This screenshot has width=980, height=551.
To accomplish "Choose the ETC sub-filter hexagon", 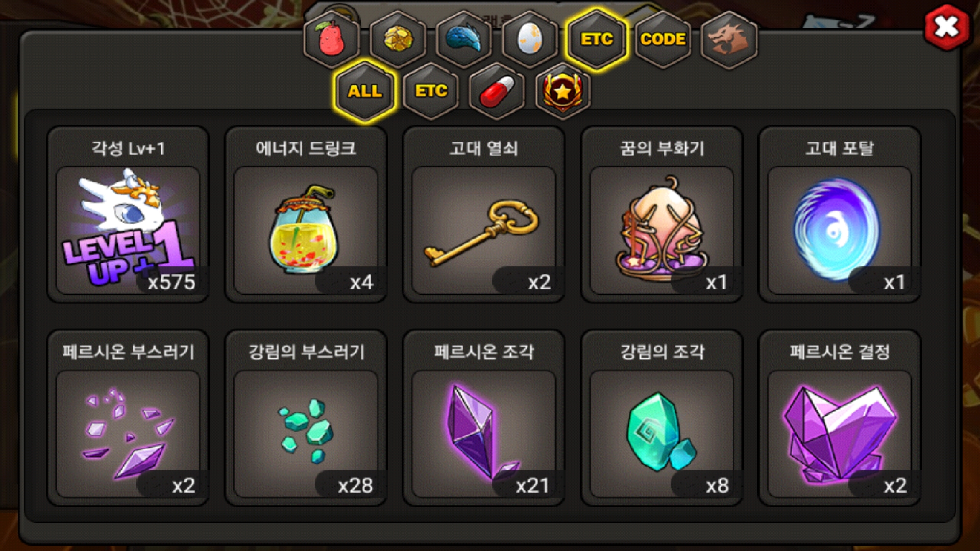I will tap(431, 91).
